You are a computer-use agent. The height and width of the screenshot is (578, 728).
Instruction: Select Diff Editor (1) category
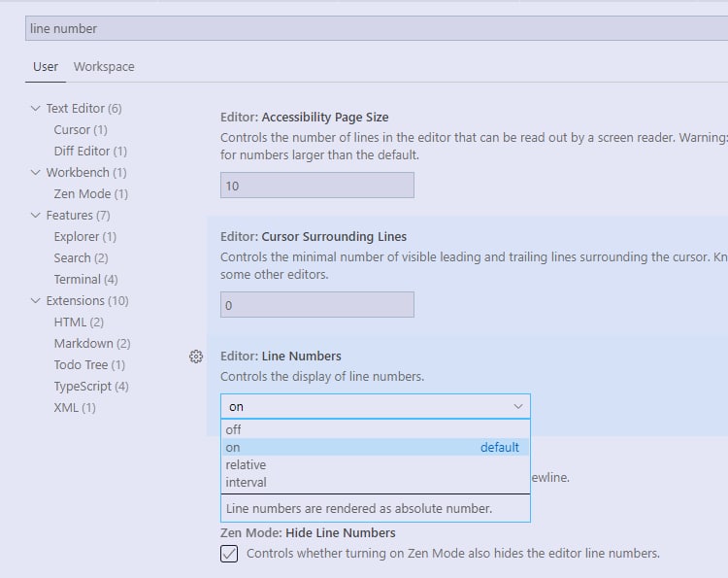pyautogui.click(x=90, y=151)
